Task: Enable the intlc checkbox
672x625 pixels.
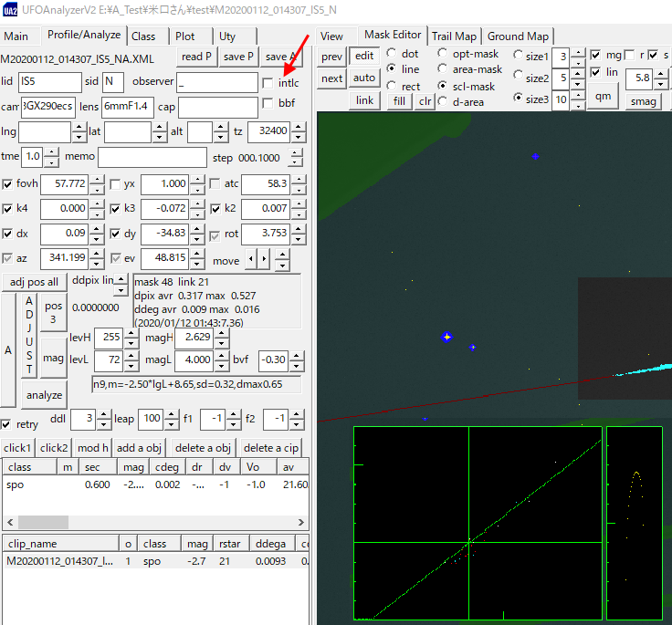Action: point(268,83)
